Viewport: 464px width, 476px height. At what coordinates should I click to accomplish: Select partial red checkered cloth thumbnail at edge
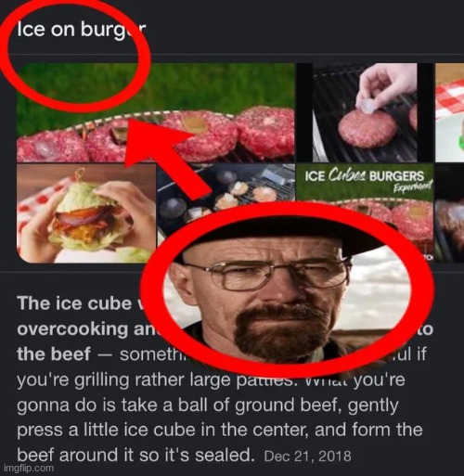449,112
